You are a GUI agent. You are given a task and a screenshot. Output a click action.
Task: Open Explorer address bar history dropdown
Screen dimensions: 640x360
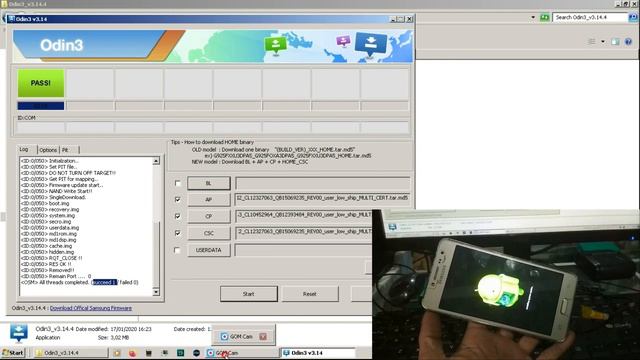point(533,18)
